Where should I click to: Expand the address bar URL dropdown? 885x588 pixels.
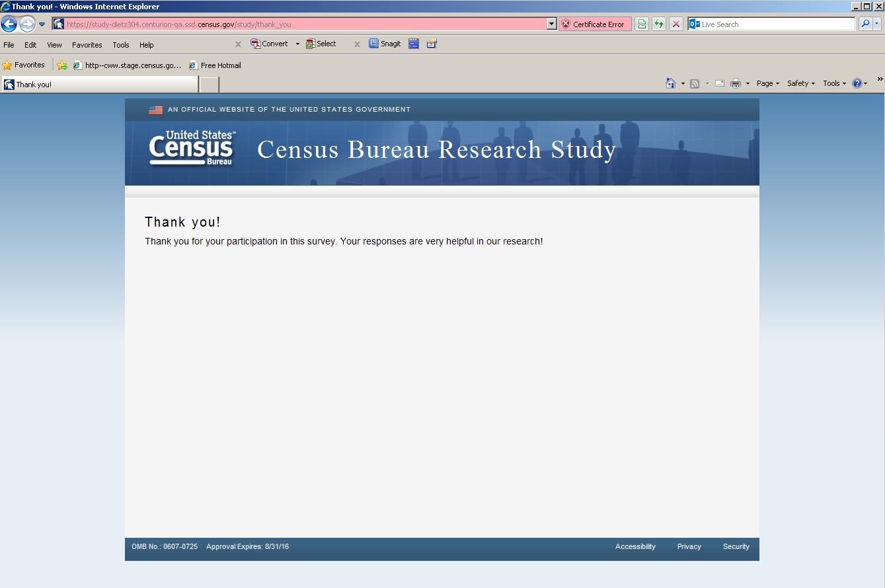point(552,24)
